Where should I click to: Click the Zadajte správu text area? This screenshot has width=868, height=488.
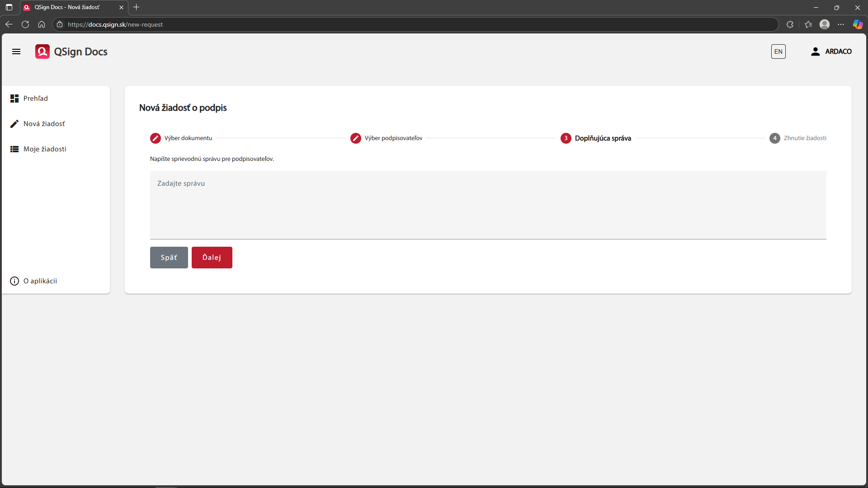click(x=488, y=205)
